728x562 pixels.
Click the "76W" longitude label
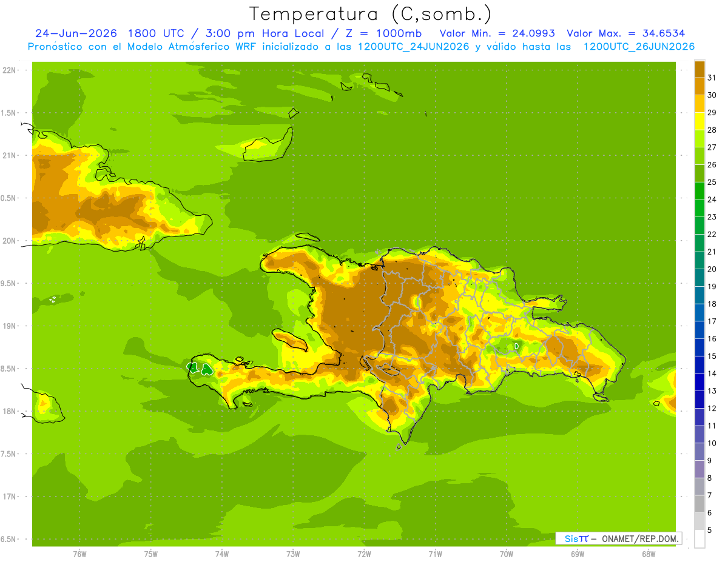point(79,554)
